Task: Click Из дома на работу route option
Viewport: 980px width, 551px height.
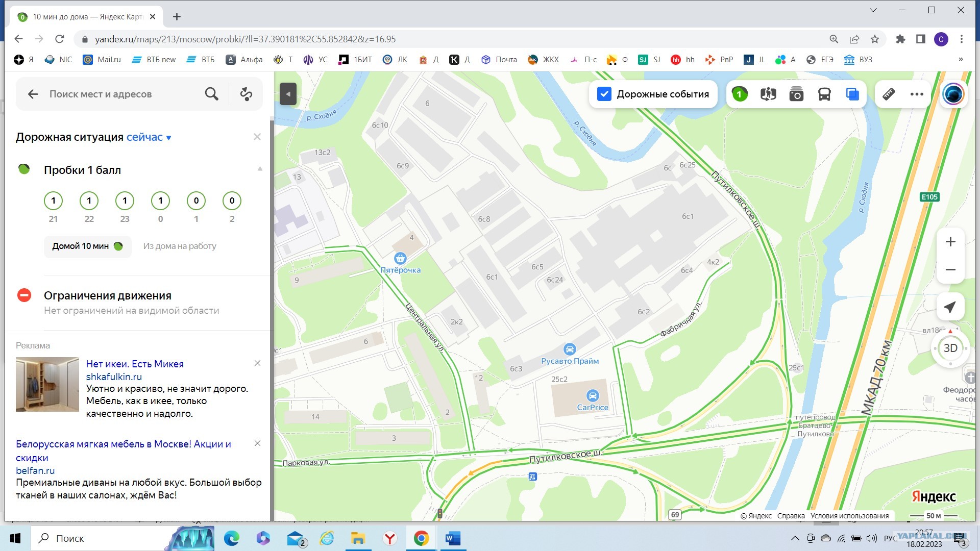Action: click(x=180, y=246)
